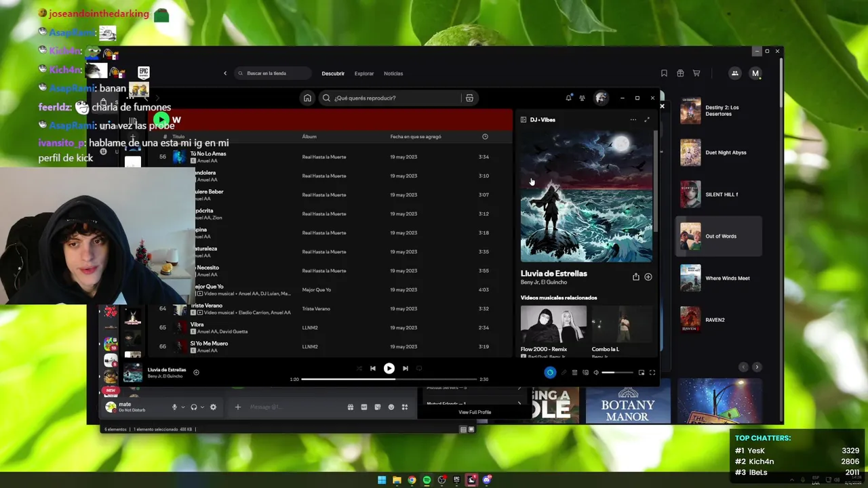Open connect to a device icon

585,372
